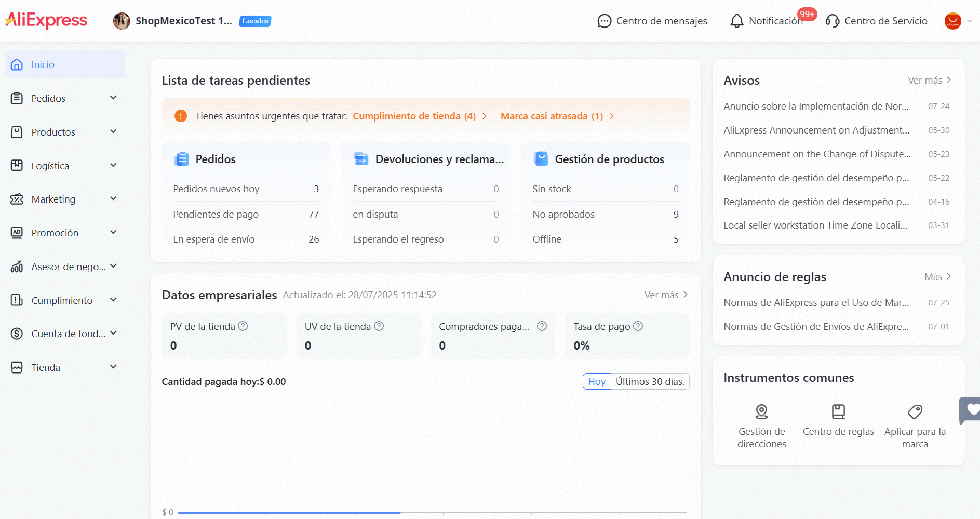Image resolution: width=980 pixels, height=519 pixels.
Task: Click the Cuenta de fondos dollar icon
Action: click(17, 334)
